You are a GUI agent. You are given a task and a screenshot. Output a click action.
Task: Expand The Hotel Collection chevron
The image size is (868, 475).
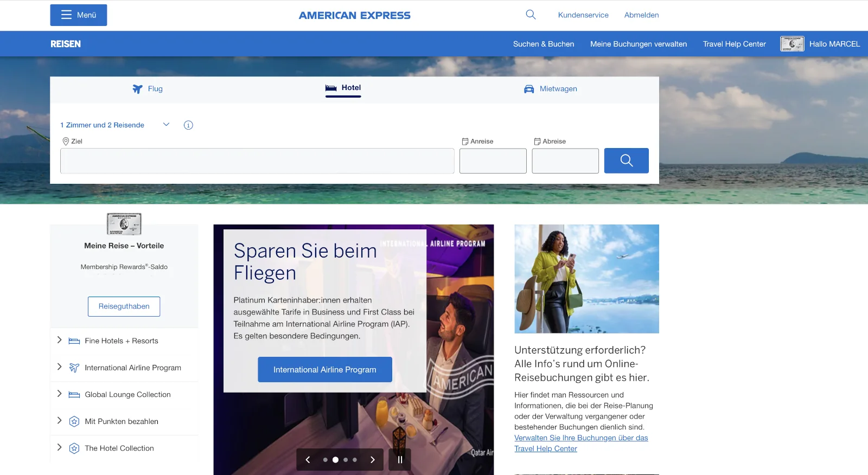[59, 447]
